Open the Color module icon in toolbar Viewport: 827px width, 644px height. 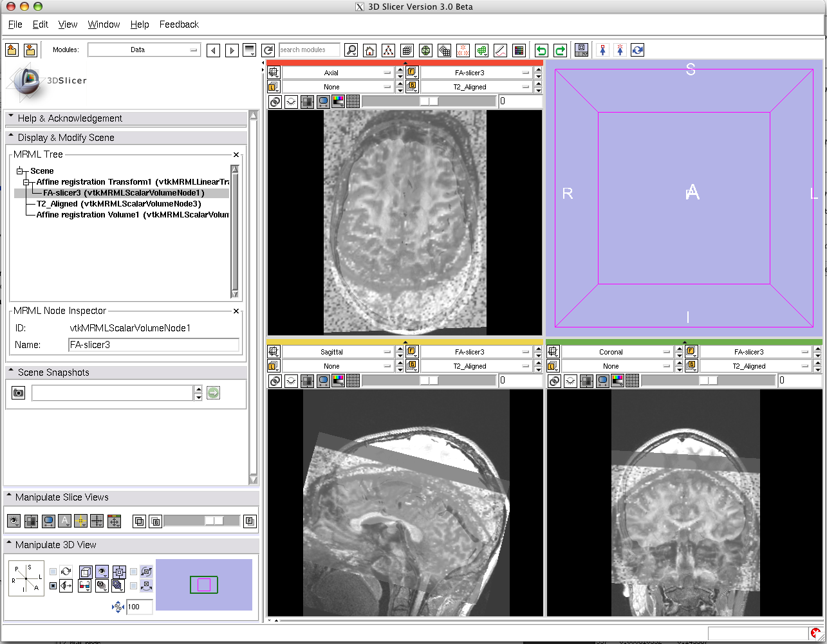519,50
